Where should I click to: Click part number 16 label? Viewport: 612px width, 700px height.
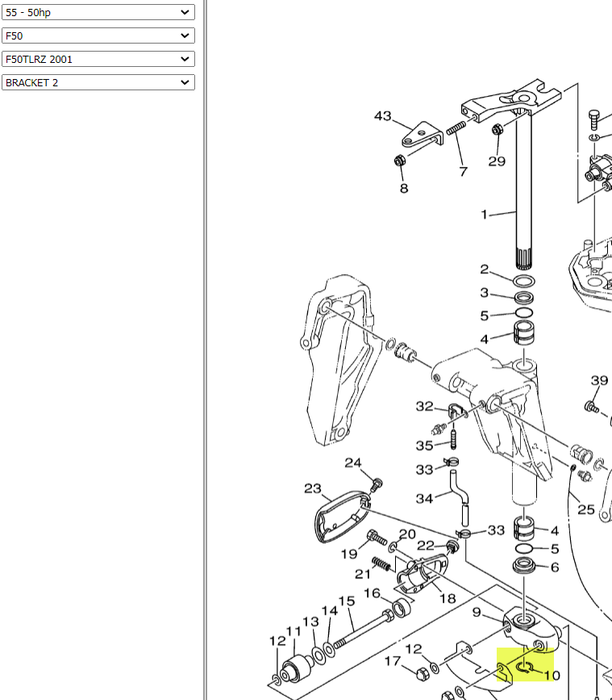(x=373, y=594)
